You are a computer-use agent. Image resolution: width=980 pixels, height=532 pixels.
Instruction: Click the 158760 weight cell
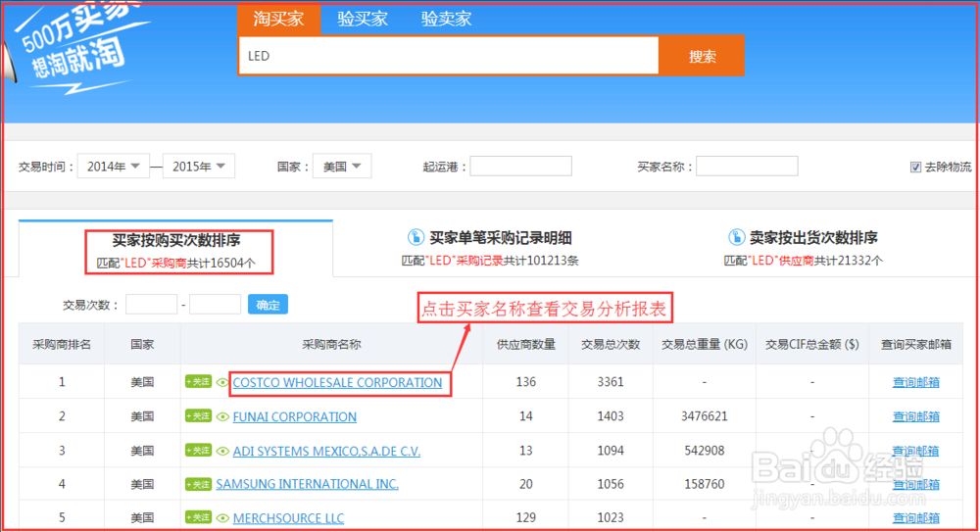pyautogui.click(x=705, y=485)
